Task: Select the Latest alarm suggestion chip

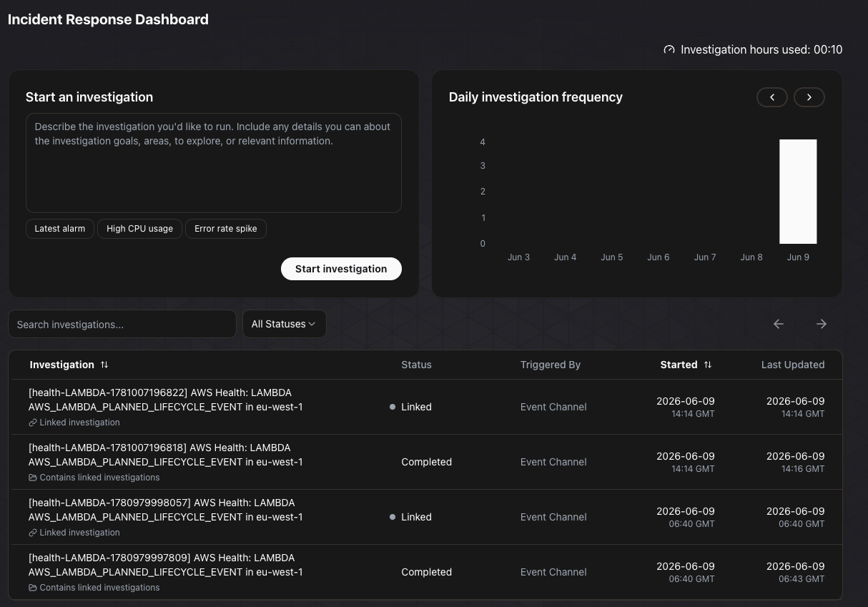Action: (60, 229)
